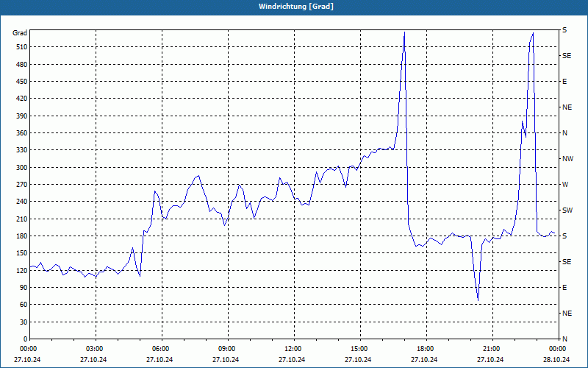Select the 60 degree axis label

point(24,304)
